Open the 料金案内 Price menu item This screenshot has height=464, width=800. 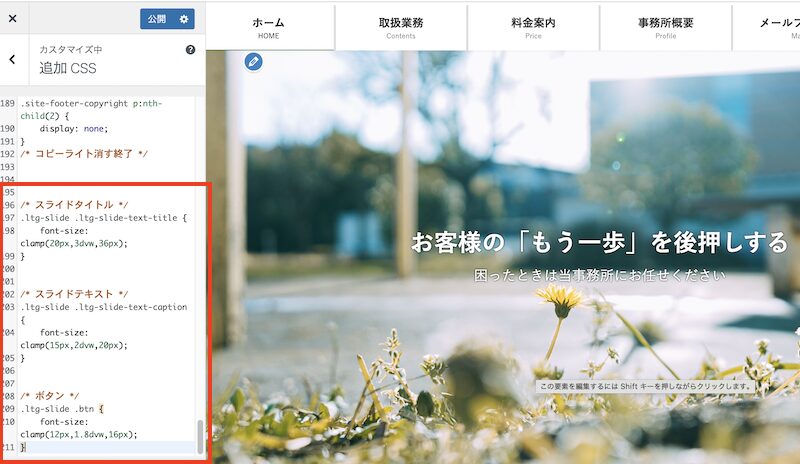pos(533,28)
